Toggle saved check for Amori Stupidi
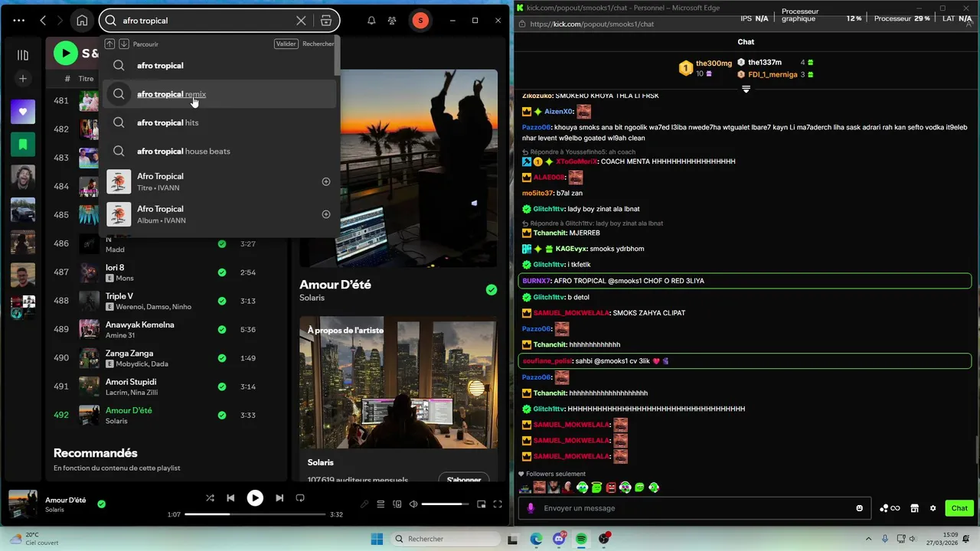Screen dimensions: 980x551 tap(222, 386)
